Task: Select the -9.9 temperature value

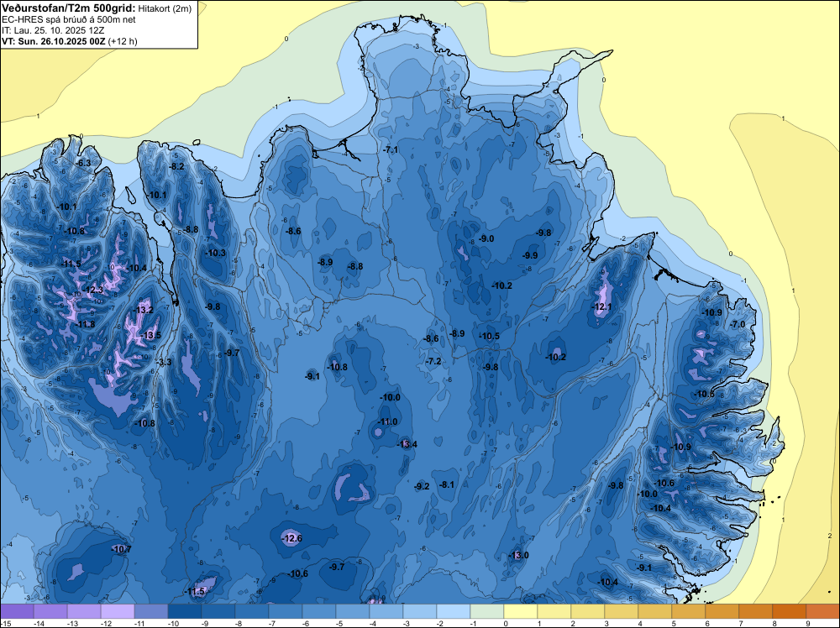Action: [530, 256]
